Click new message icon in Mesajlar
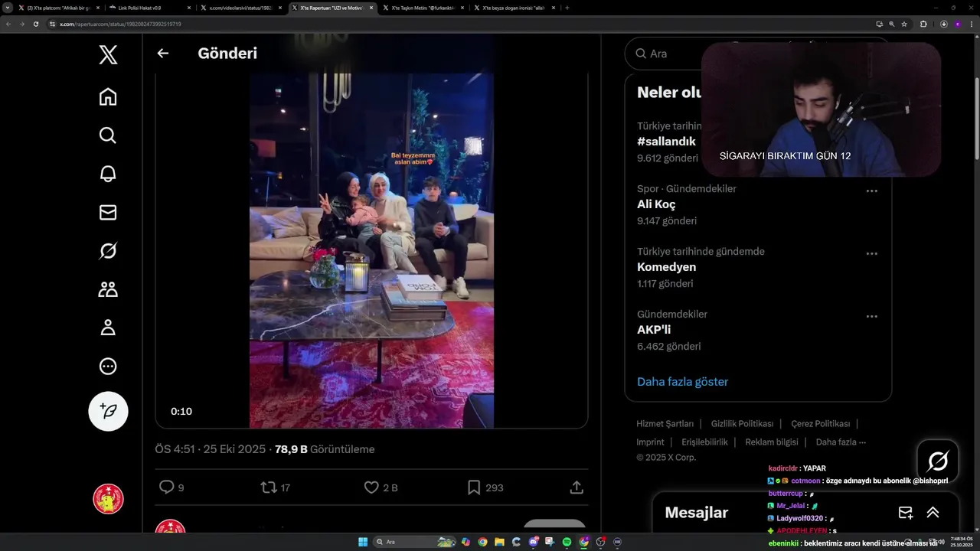 (905, 513)
